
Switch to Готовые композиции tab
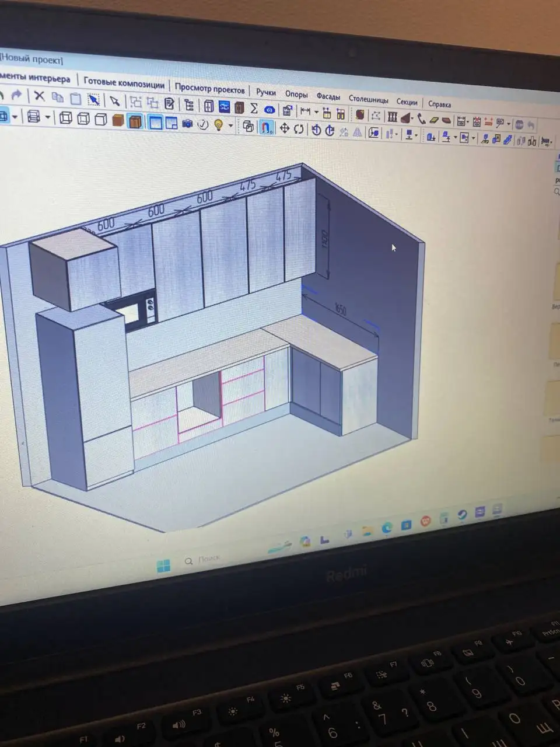124,82
